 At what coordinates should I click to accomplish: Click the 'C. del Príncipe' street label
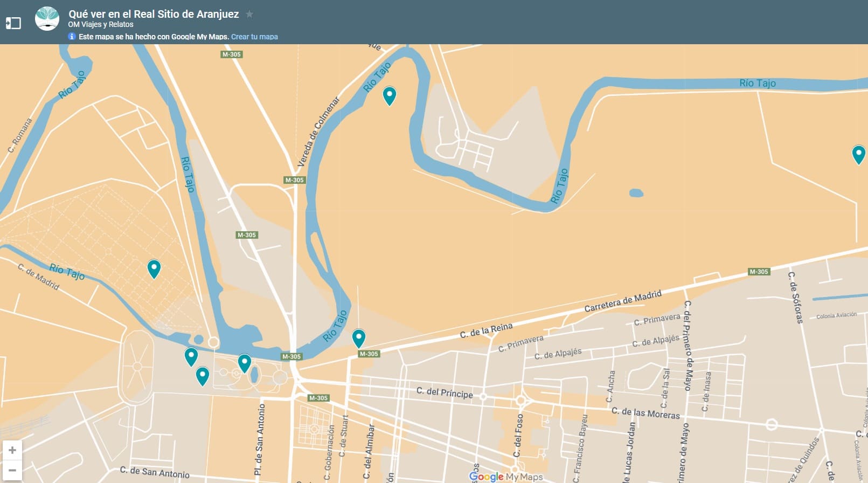coord(445,392)
